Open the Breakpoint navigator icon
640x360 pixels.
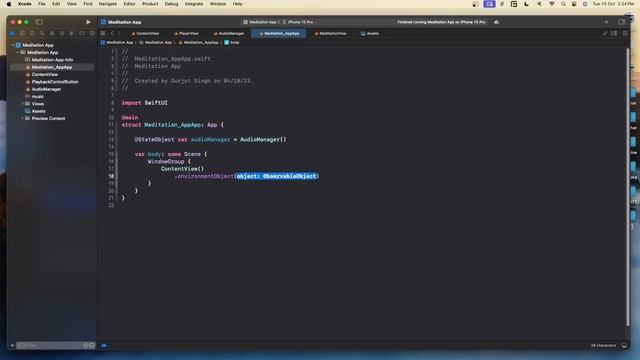82,33
